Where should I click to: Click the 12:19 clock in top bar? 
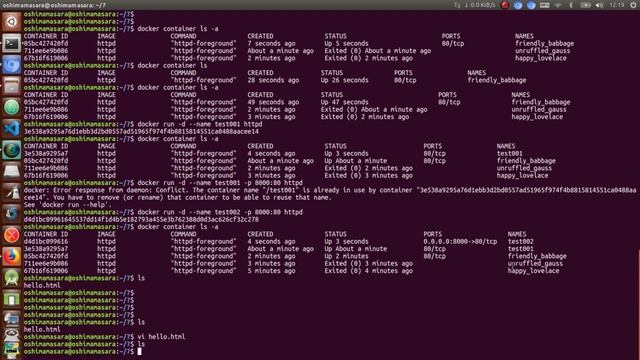click(617, 5)
